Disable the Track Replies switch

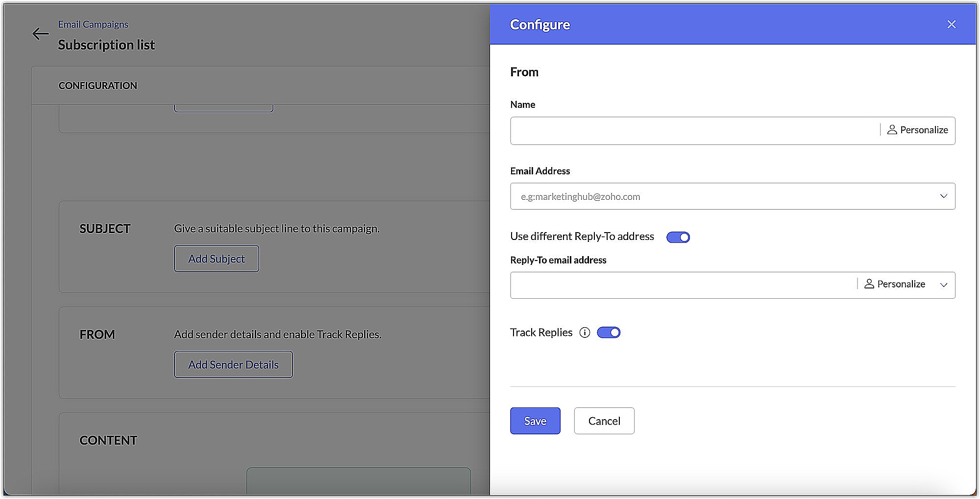coord(609,333)
